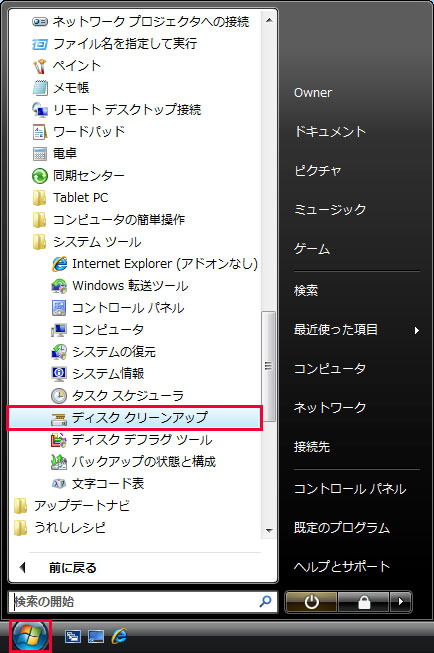Launch 同期センター sync center
This screenshot has width=434, height=653.
78,175
